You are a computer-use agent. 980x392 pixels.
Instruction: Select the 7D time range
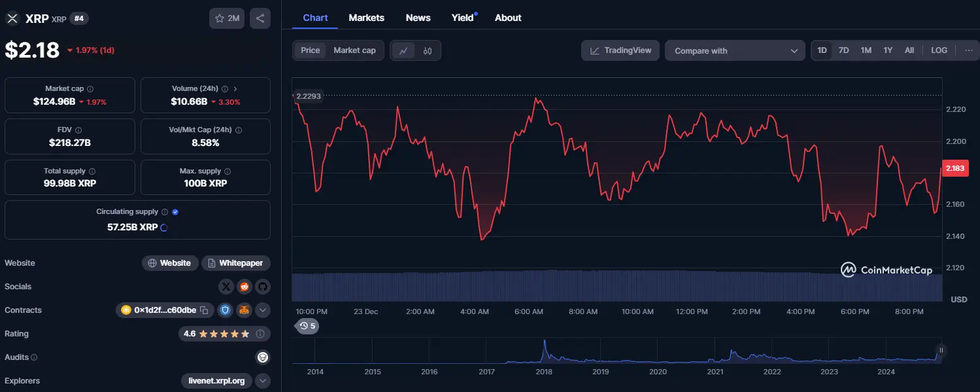(x=844, y=50)
